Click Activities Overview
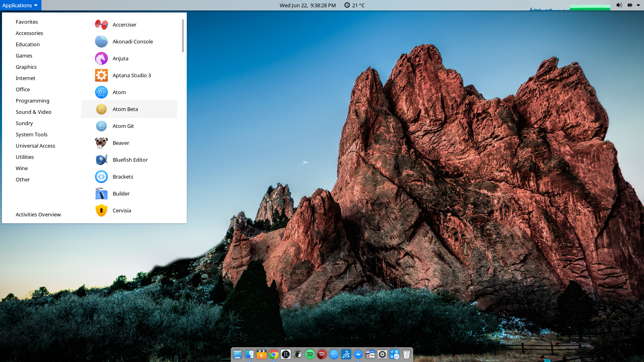644x362 pixels. pos(38,214)
